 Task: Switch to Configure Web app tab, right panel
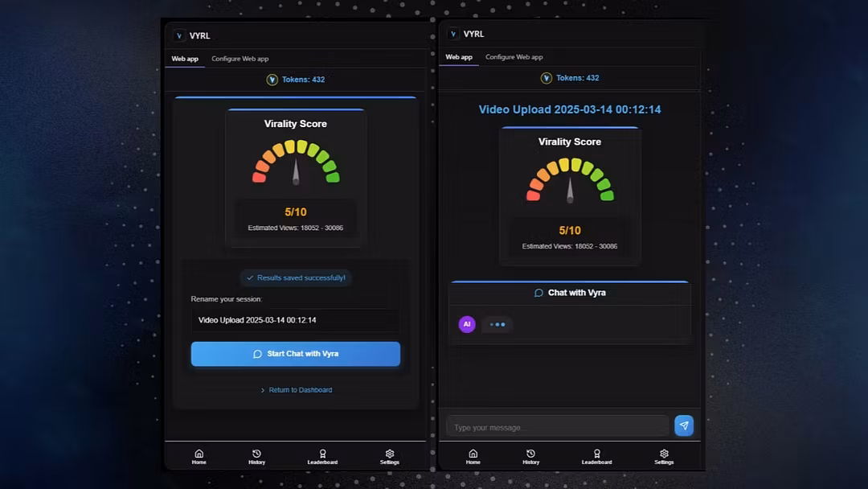point(514,57)
